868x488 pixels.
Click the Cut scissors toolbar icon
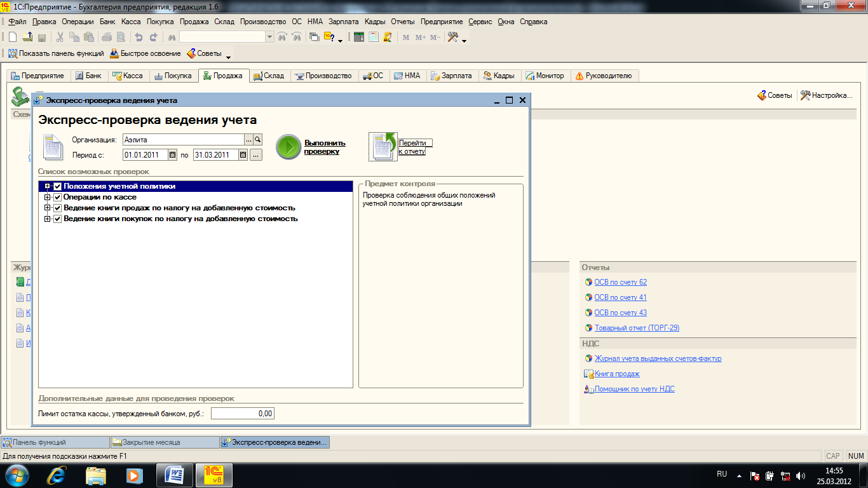[60, 37]
